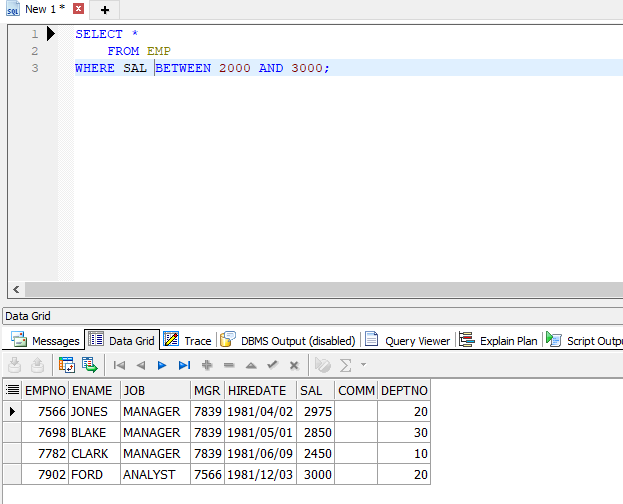
Task: Open the Script Output tab
Action: click(x=584, y=340)
